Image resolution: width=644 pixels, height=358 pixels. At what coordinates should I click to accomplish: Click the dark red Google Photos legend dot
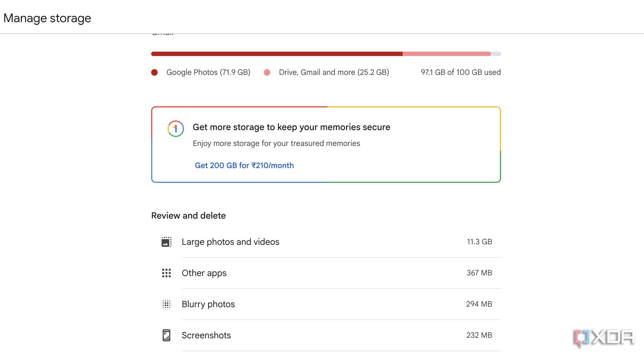click(154, 72)
